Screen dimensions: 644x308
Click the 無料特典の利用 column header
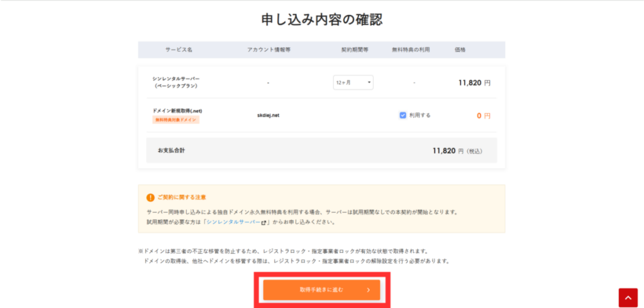(x=411, y=50)
